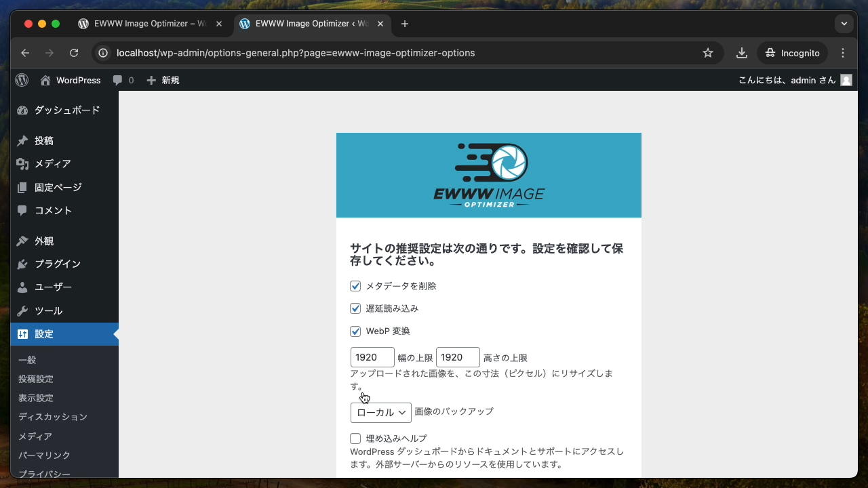Click the 幅の上限 input field
Image resolution: width=868 pixels, height=488 pixels.
pyautogui.click(x=372, y=357)
